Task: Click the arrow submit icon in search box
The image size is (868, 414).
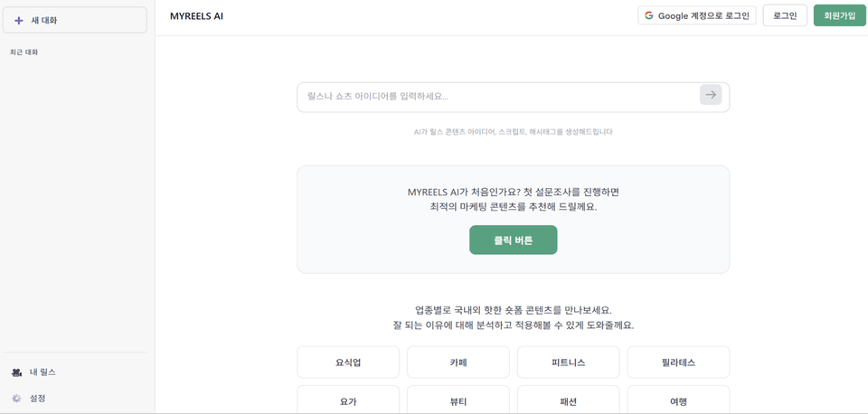Action: point(711,95)
